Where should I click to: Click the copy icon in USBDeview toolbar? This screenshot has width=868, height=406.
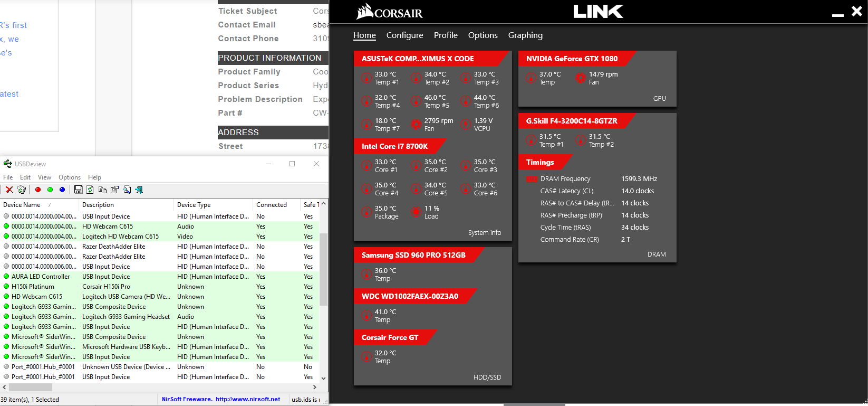(x=102, y=190)
